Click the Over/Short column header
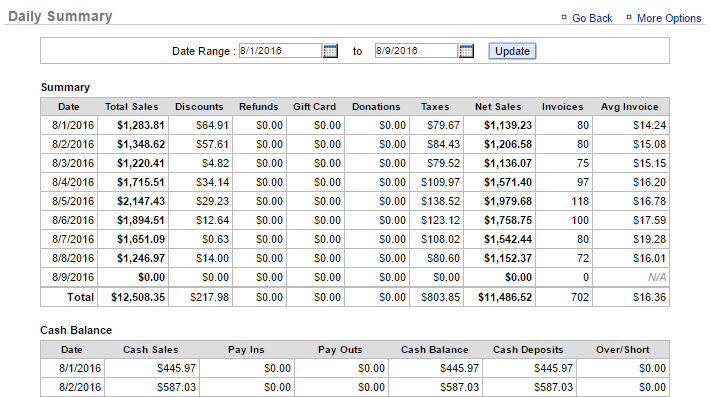 tap(623, 350)
